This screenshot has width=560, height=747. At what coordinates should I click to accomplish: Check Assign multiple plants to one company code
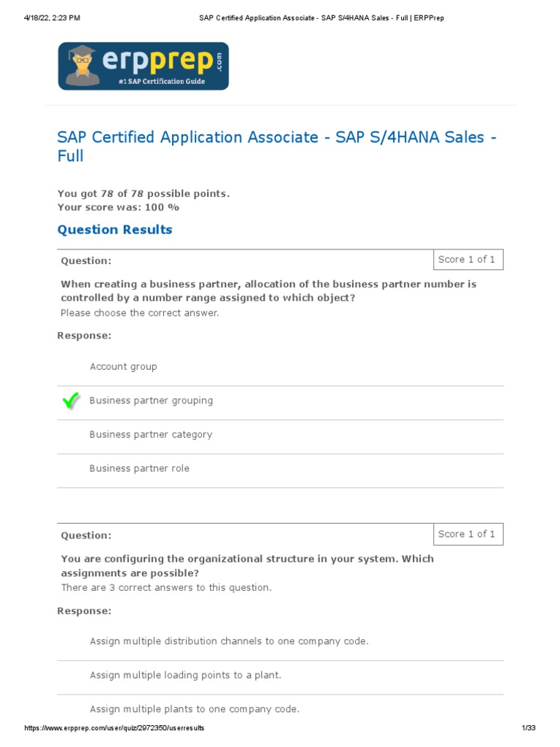[x=194, y=709]
